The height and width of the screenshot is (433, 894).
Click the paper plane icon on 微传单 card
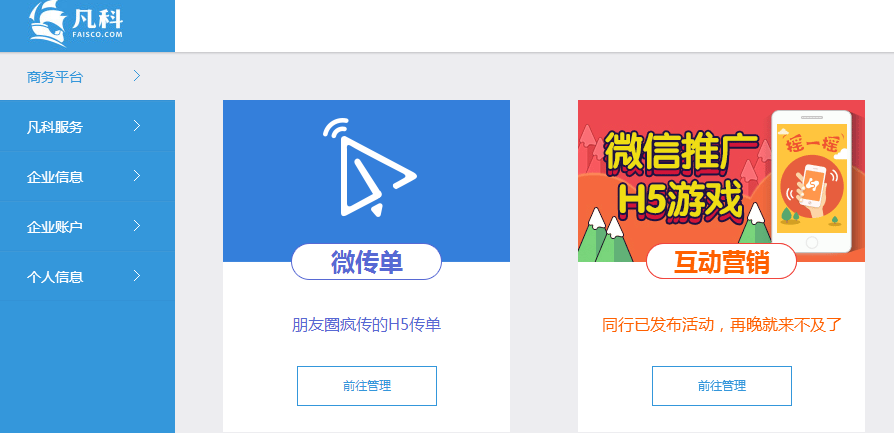pyautogui.click(x=369, y=167)
